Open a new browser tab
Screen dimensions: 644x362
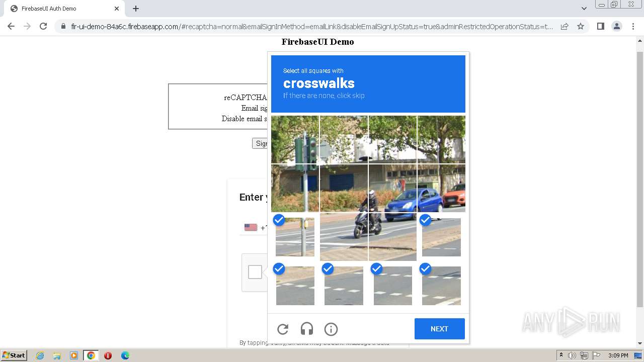pyautogui.click(x=136, y=9)
